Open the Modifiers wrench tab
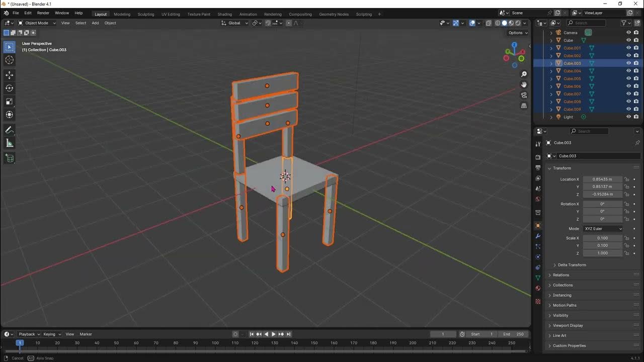 pyautogui.click(x=538, y=236)
